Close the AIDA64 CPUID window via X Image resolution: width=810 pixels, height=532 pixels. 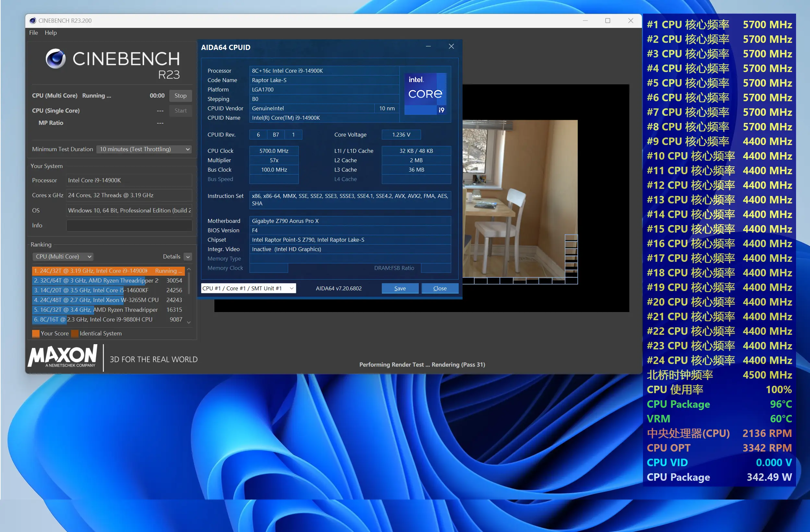click(x=451, y=46)
